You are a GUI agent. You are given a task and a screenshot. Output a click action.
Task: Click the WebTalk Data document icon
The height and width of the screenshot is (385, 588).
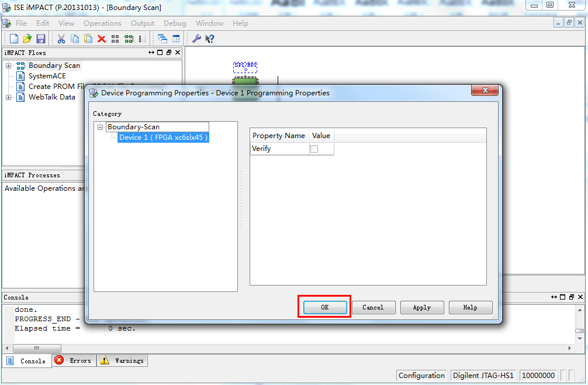click(20, 97)
